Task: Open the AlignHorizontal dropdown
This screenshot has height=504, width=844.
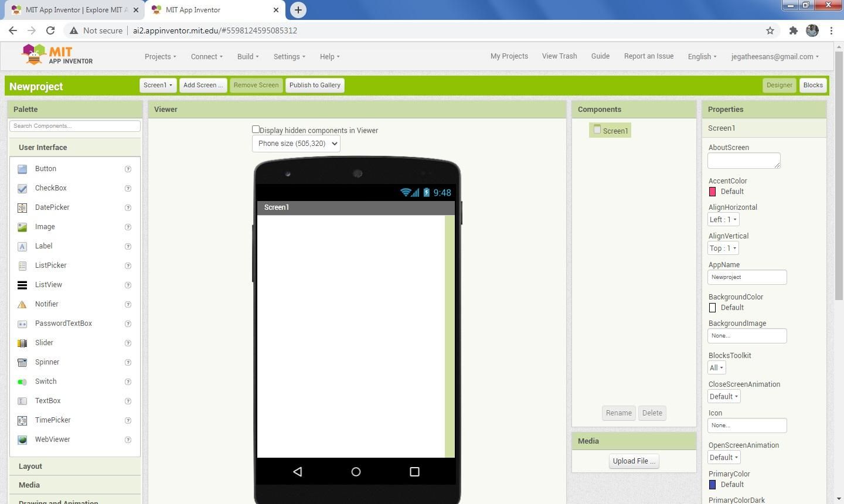Action: point(722,219)
